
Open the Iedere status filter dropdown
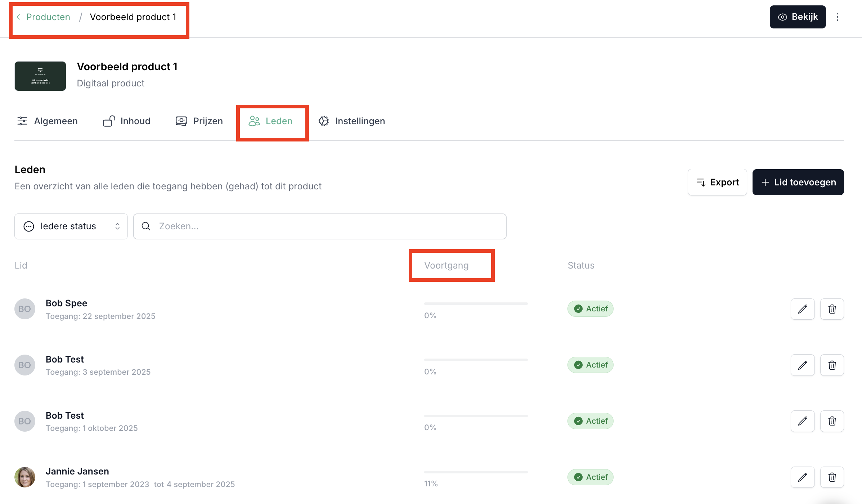coord(71,226)
